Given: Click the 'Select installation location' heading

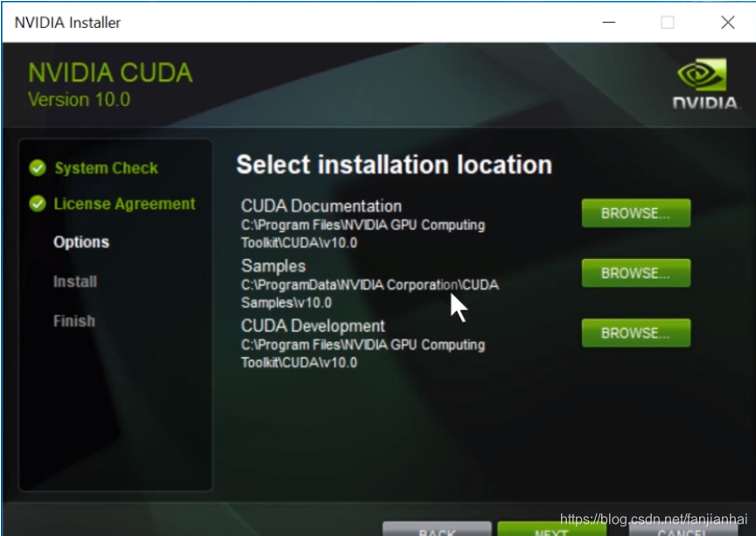Looking at the screenshot, I should pyautogui.click(x=395, y=165).
